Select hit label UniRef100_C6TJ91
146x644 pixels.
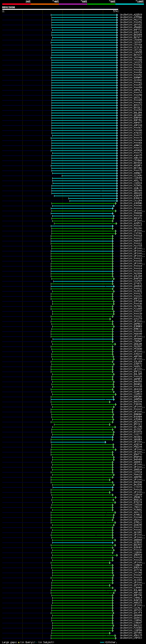click(x=131, y=50)
